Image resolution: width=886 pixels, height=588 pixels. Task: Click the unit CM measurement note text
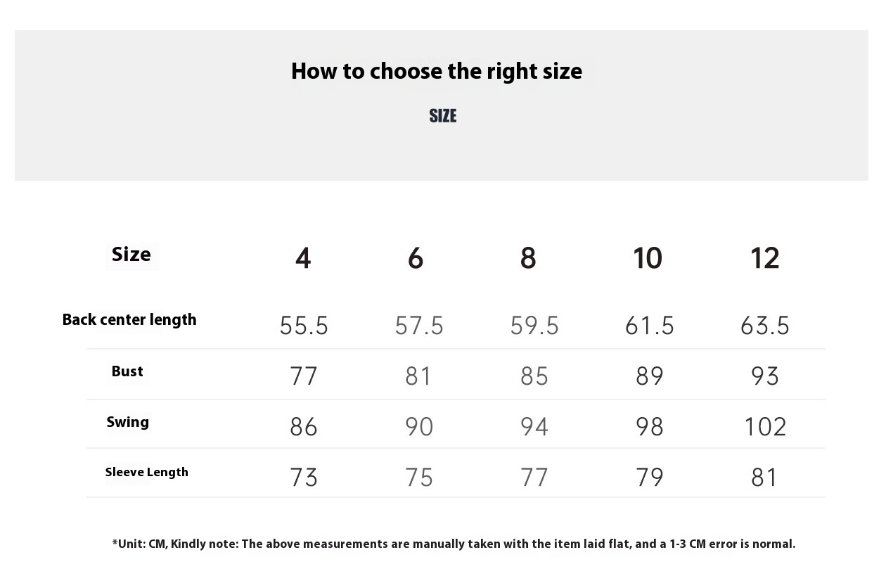pyautogui.click(x=454, y=544)
